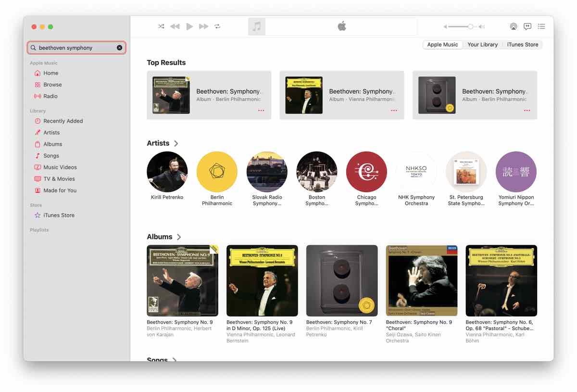Open the AirPlay output icon
Screen dimensions: 577x392
coord(514,26)
